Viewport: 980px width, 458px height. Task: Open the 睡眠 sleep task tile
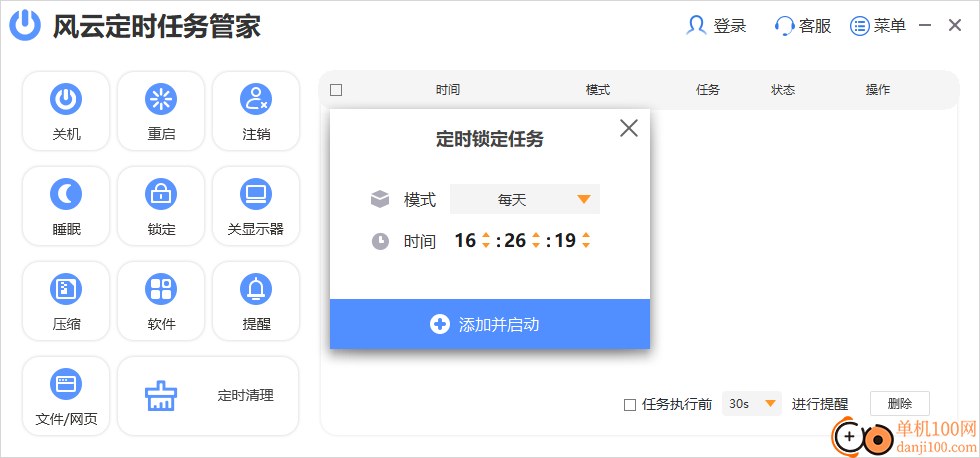66,206
